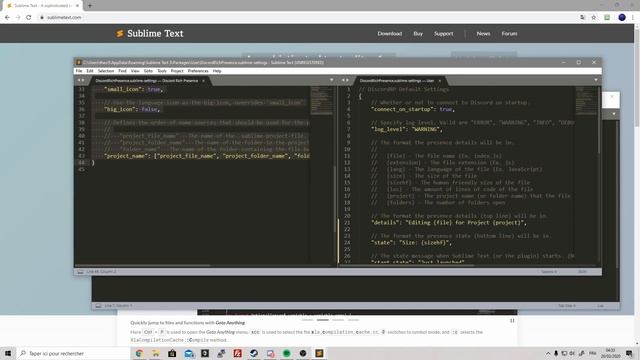The height and width of the screenshot is (360, 640).
Task: Click the pause slideshow icon on the webpage
Action: [x=512, y=321]
